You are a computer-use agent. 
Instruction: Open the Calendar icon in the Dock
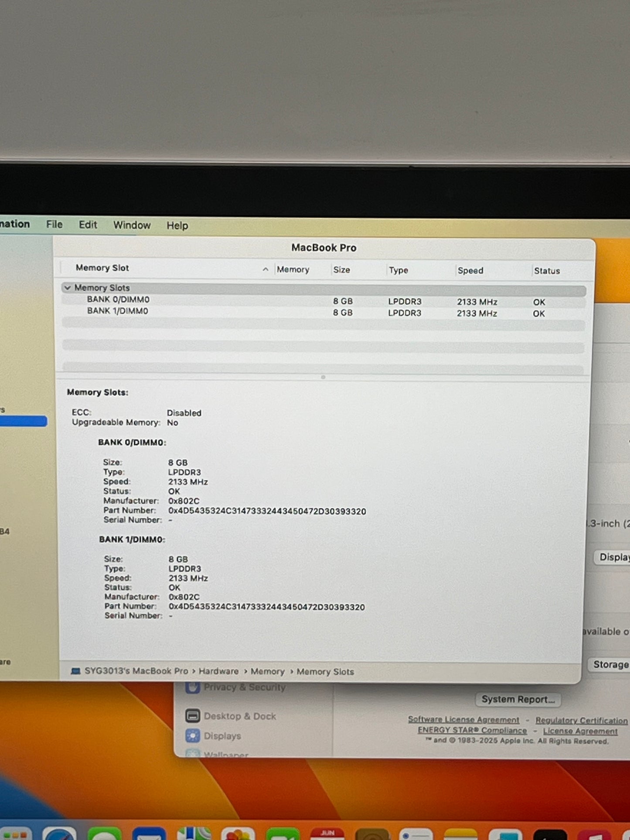click(327, 833)
